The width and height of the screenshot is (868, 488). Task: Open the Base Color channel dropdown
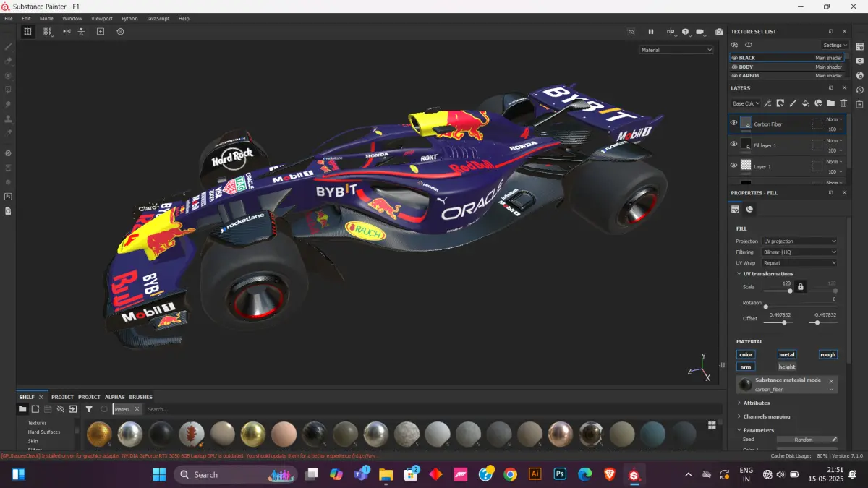pos(745,103)
